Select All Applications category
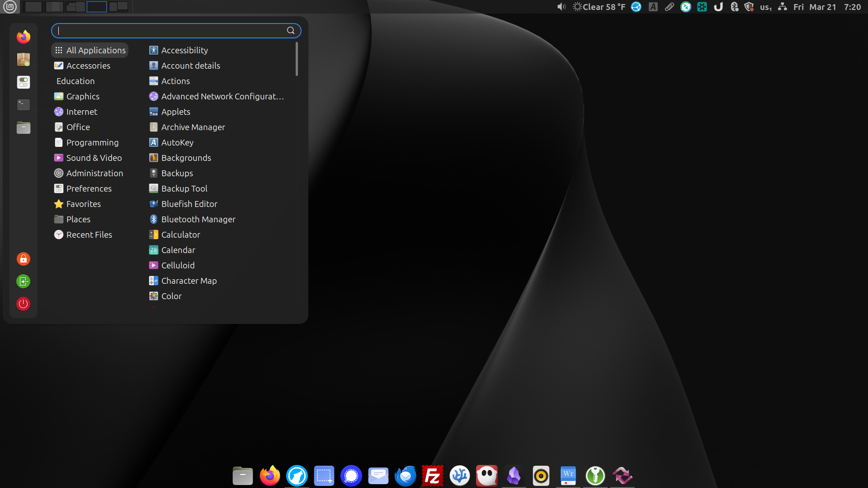Viewport: 868px width, 488px height. click(90, 50)
